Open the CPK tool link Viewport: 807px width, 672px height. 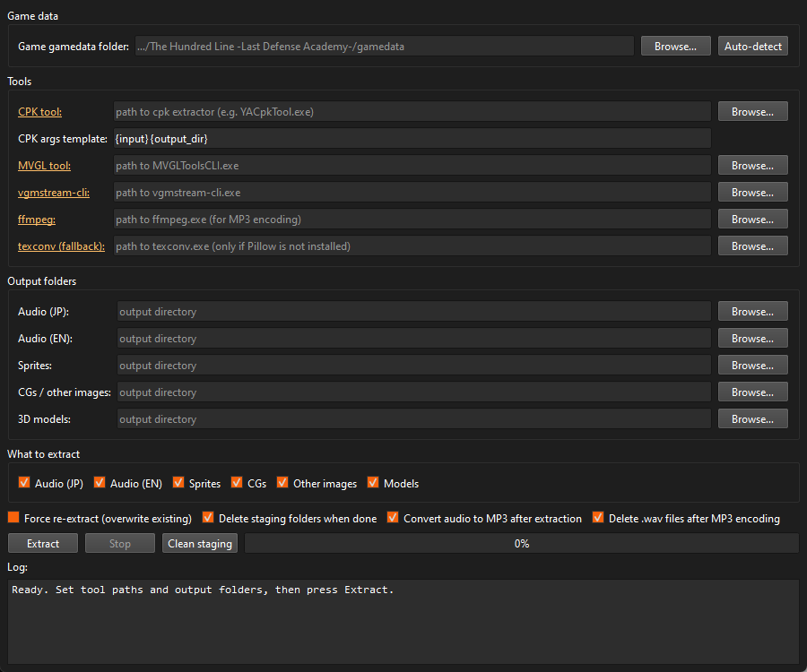pos(39,112)
